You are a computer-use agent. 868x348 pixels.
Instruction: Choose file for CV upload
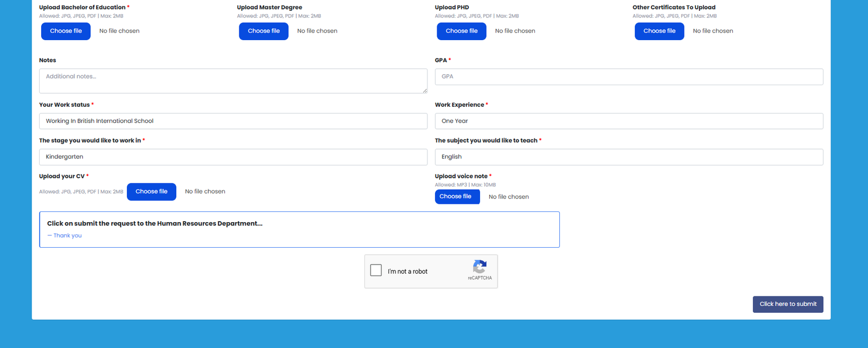[x=151, y=191]
